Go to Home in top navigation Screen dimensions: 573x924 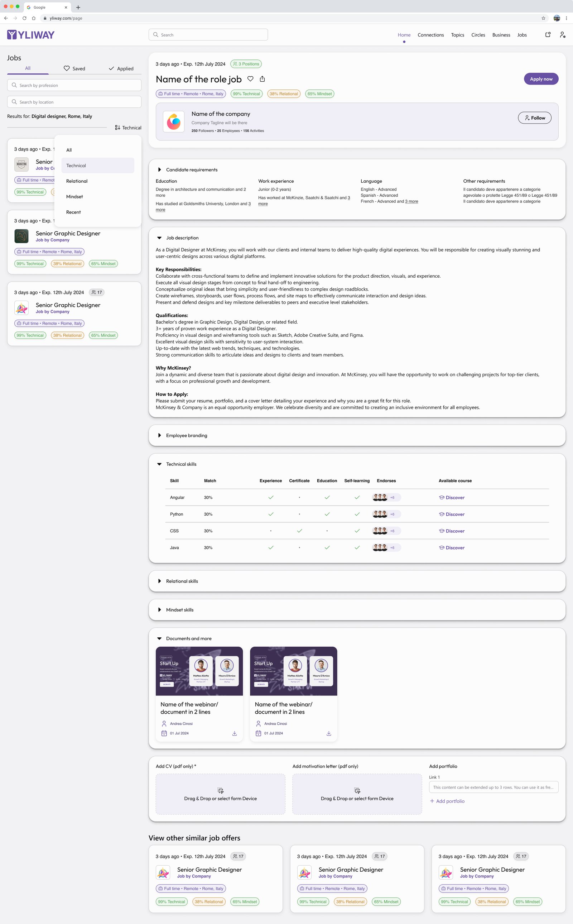pyautogui.click(x=404, y=35)
